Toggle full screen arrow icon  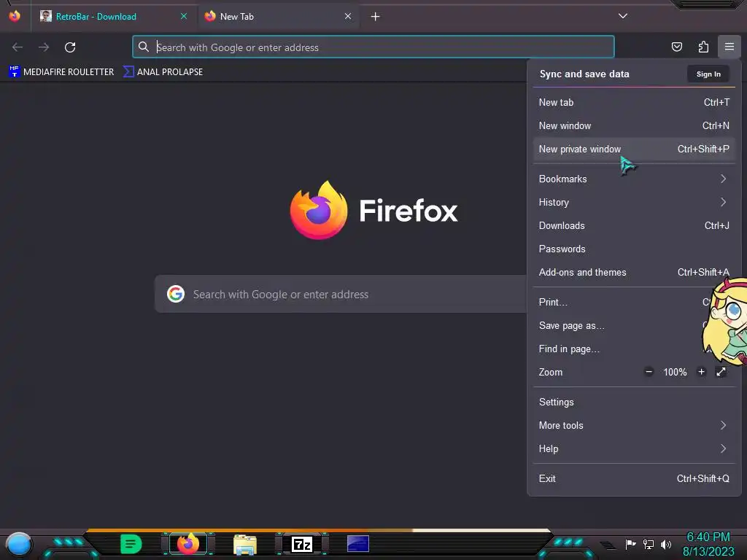point(721,372)
